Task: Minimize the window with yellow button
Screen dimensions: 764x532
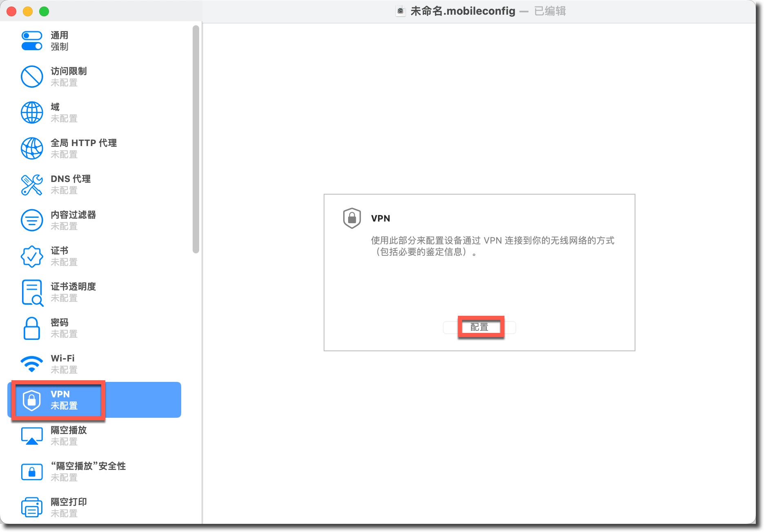Action: click(28, 11)
